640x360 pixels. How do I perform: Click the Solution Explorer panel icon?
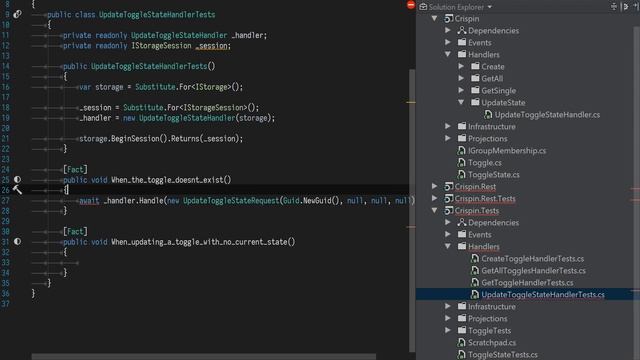(x=423, y=7)
